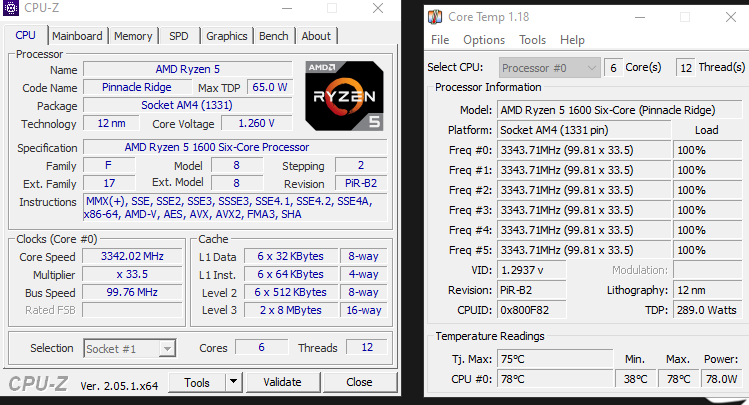749x405 pixels.
Task: Click the AMD Ryzen 5 logo in CPU-Z
Action: click(x=344, y=96)
